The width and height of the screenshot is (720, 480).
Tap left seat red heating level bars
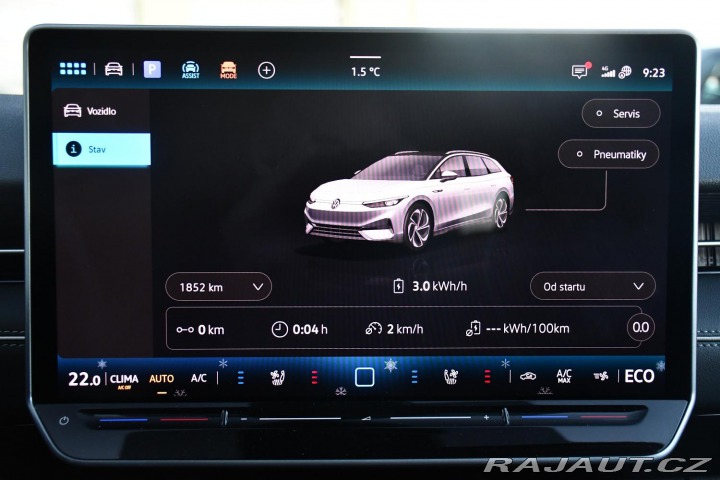[314, 378]
